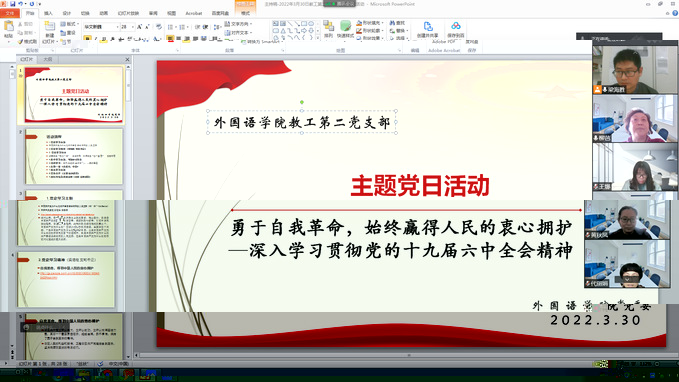The image size is (679, 382).
Task: Toggle Bold text formatting
Action: 87,39
